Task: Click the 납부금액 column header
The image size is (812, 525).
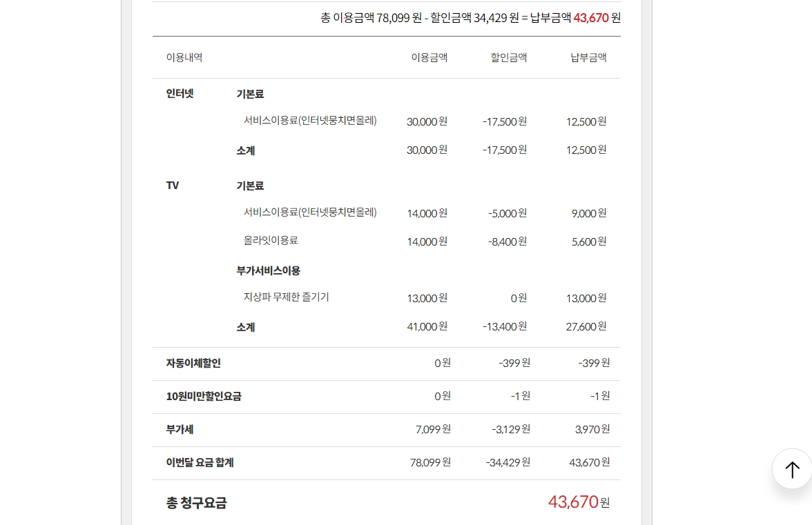Action: point(588,58)
